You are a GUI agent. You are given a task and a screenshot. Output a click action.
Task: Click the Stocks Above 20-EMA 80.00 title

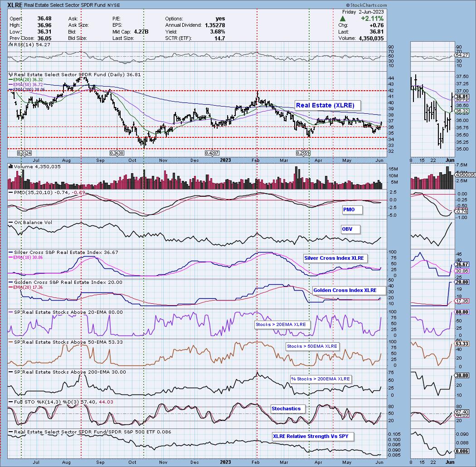(x=66, y=312)
